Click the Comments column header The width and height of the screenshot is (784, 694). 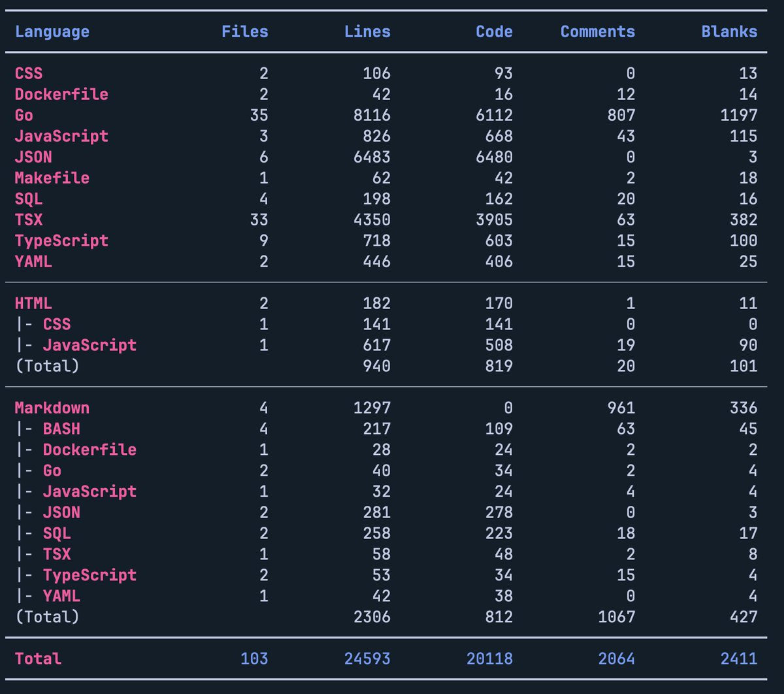click(x=597, y=31)
